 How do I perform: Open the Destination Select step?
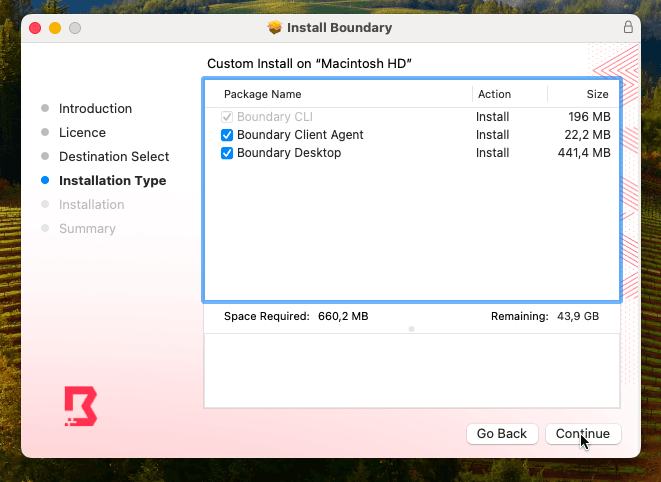click(x=114, y=156)
